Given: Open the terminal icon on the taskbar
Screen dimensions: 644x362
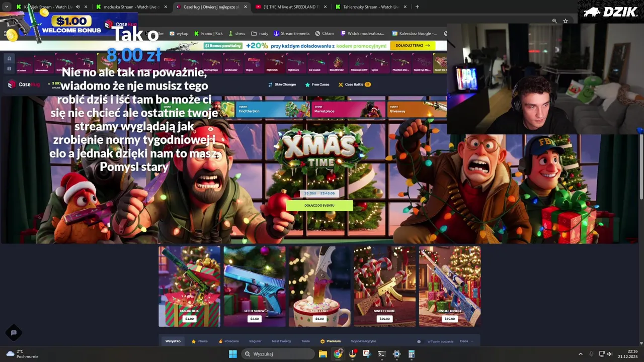Looking at the screenshot, I should [x=381, y=354].
